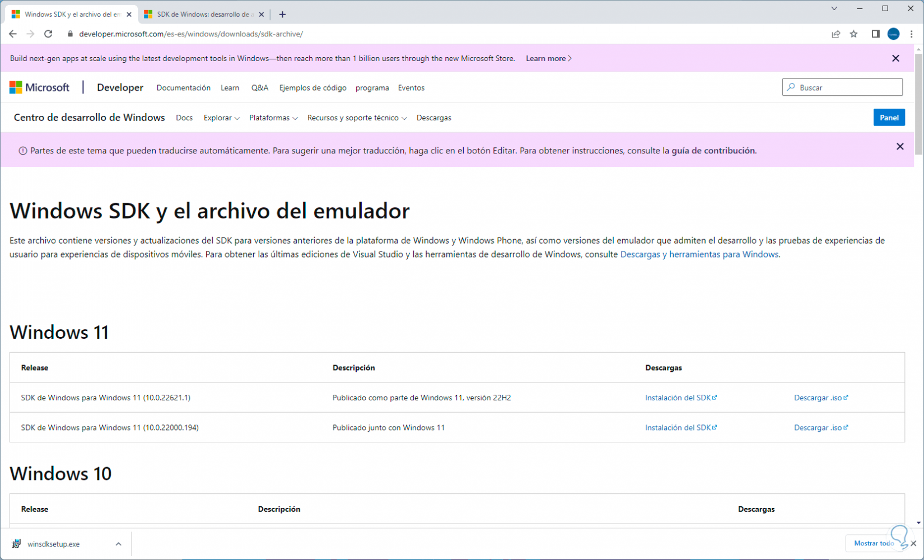Click the Windows 10 section heading
The image size is (924, 560).
click(x=60, y=474)
